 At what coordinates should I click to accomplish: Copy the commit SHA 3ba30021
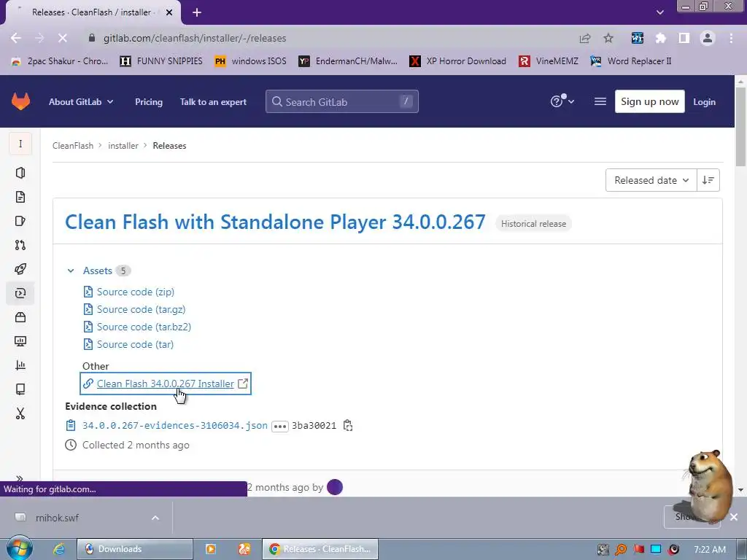pos(348,425)
